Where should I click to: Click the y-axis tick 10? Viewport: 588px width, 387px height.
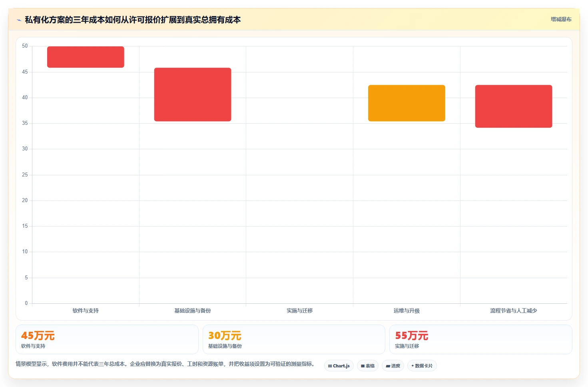point(25,251)
